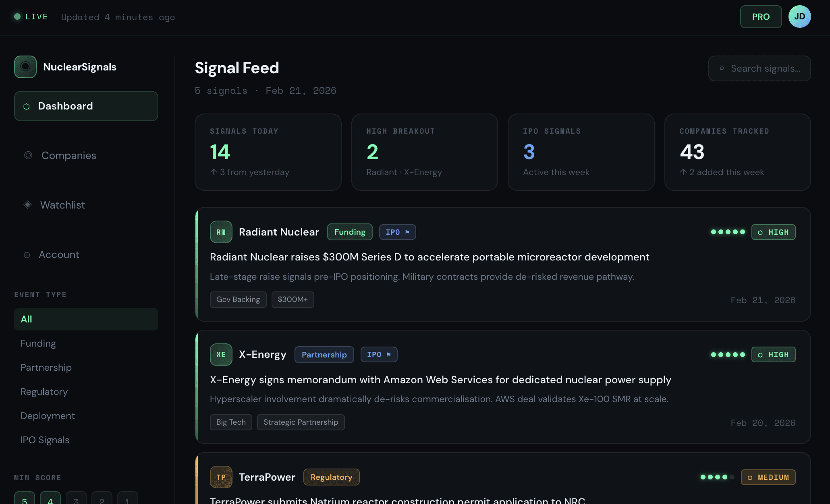830x504 pixels.
Task: Click the Watchlist diamond icon
Action: (x=27, y=204)
